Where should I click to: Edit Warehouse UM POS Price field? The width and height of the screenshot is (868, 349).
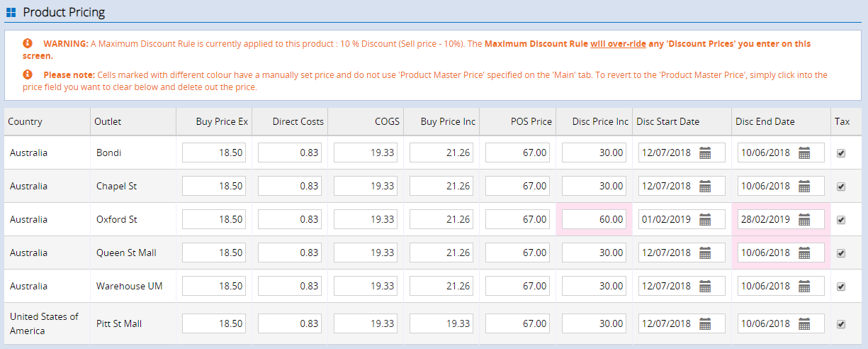click(x=518, y=286)
